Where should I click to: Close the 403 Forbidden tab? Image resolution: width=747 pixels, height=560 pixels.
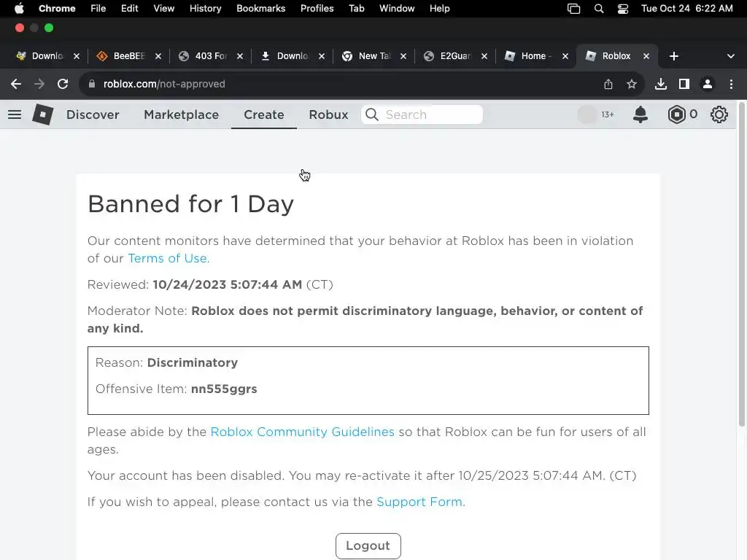tap(240, 56)
